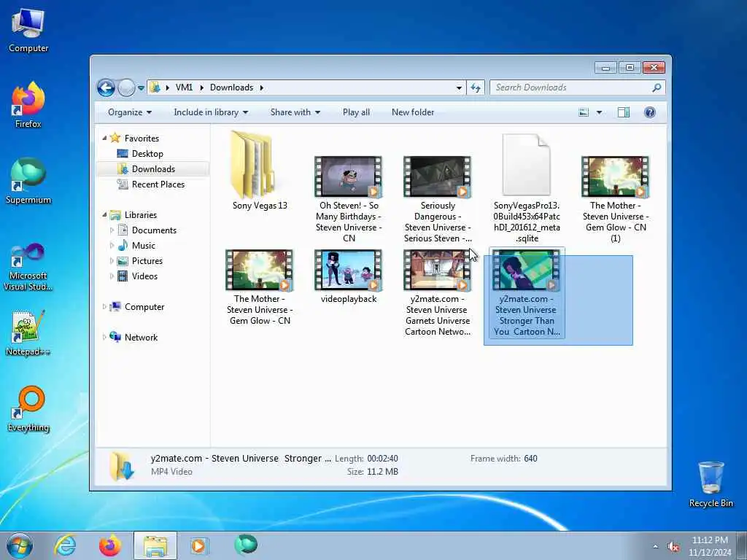Image resolution: width=747 pixels, height=560 pixels.
Task: Open the Recycle Bin
Action: click(x=711, y=484)
